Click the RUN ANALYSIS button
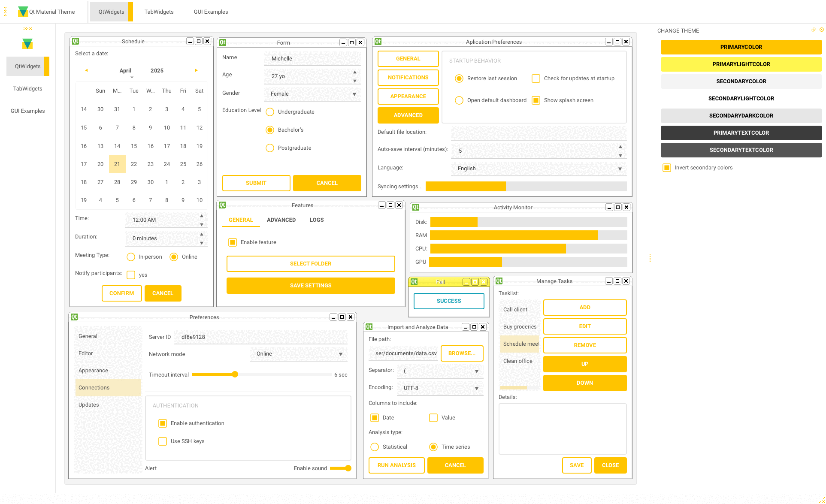826x504 pixels. tap(396, 465)
